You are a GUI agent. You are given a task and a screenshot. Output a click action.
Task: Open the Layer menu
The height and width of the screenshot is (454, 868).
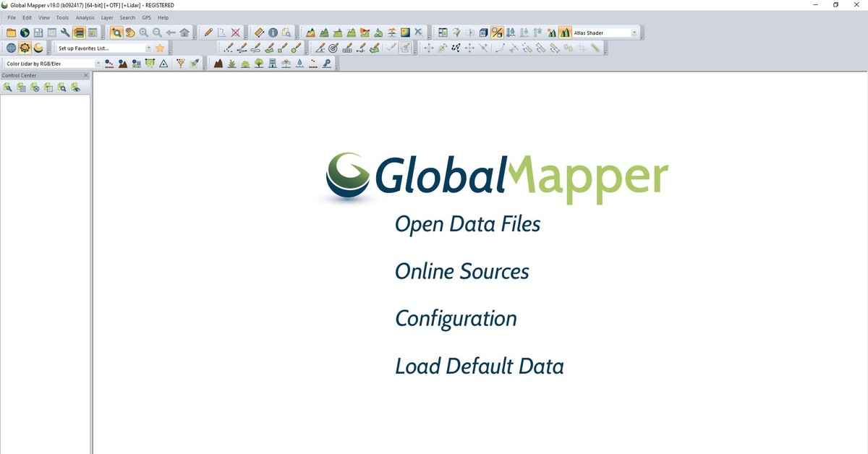click(107, 17)
